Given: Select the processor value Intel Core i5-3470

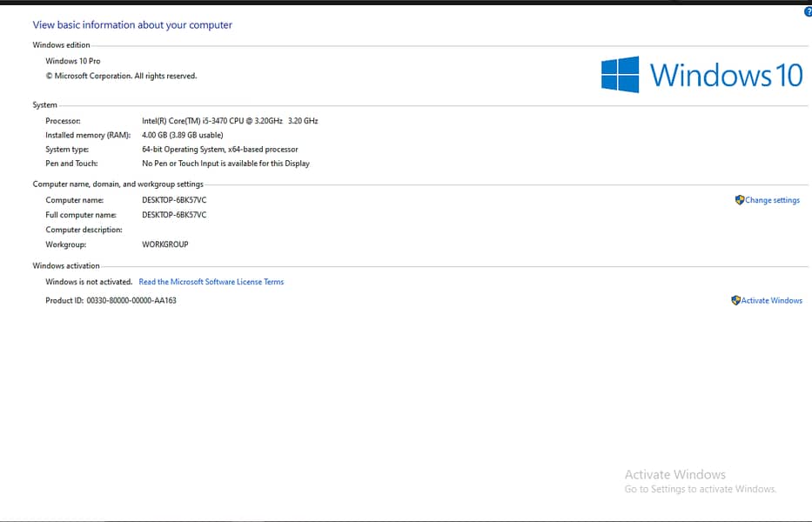Looking at the screenshot, I should click(230, 121).
